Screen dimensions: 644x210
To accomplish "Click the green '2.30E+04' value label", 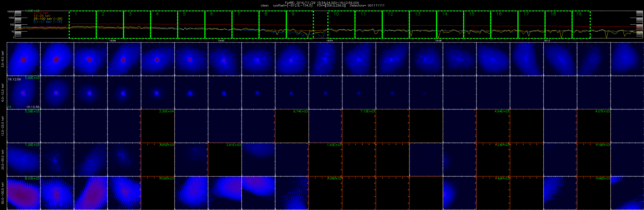I will tap(167, 111).
